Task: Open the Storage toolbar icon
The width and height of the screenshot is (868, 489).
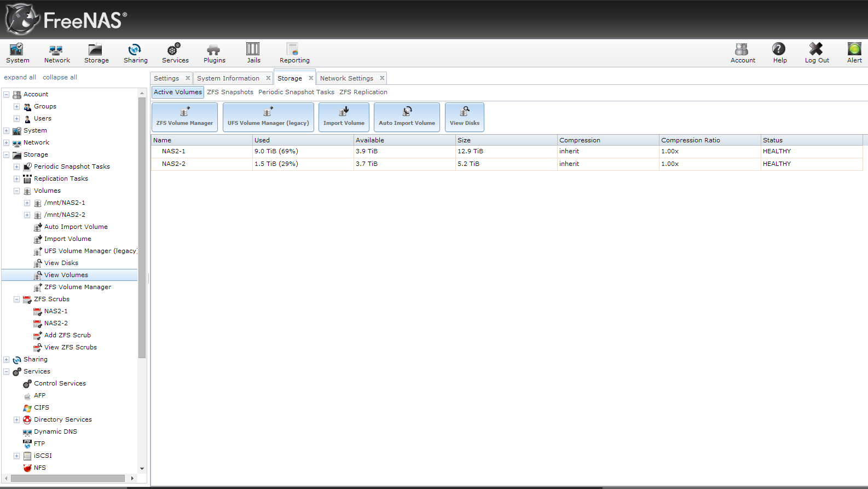Action: (96, 53)
